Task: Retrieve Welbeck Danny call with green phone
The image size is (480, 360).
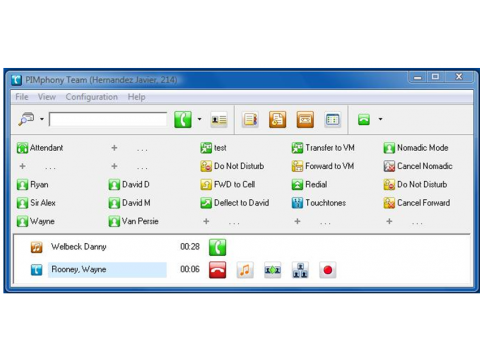Action: click(217, 247)
